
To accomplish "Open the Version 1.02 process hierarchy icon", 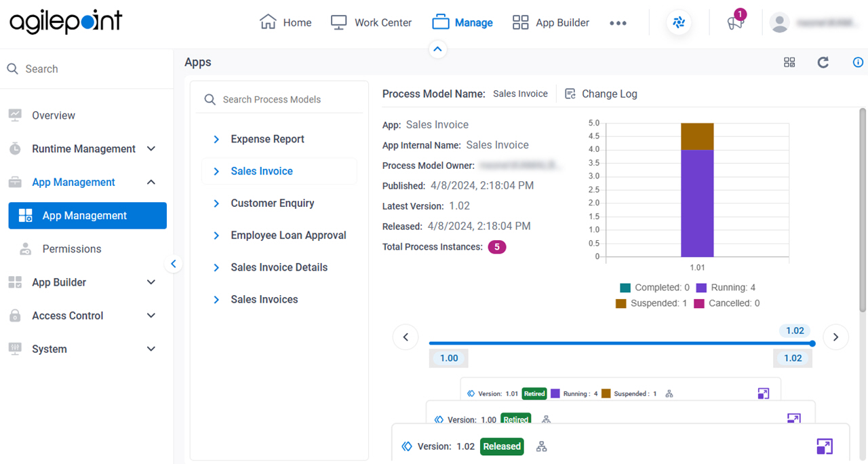I will 541,446.
